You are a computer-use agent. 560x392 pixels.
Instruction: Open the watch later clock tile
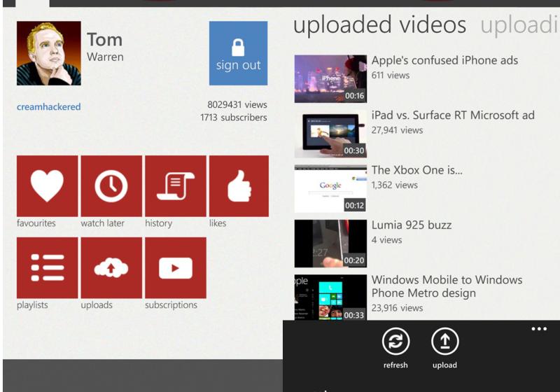click(111, 186)
